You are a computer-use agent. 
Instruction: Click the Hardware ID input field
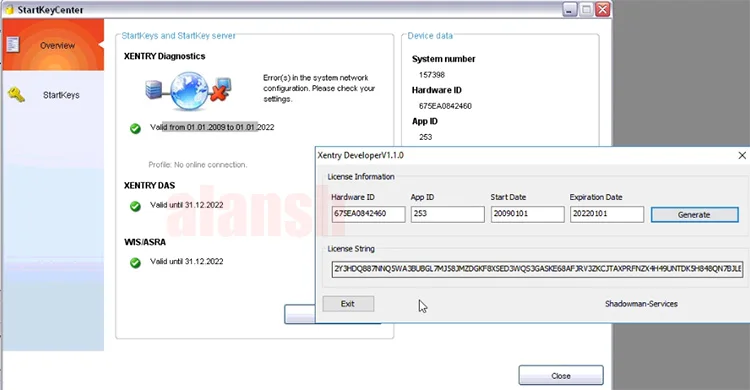(368, 214)
